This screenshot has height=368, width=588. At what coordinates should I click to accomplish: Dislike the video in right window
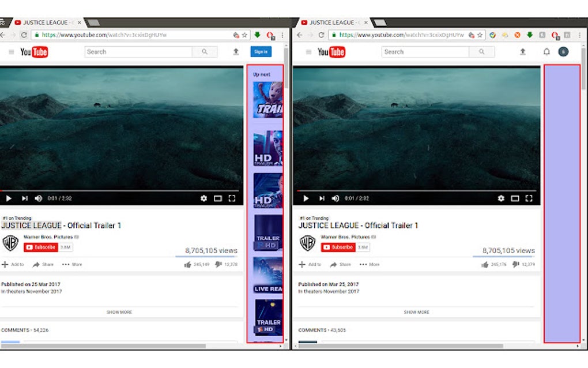click(515, 265)
